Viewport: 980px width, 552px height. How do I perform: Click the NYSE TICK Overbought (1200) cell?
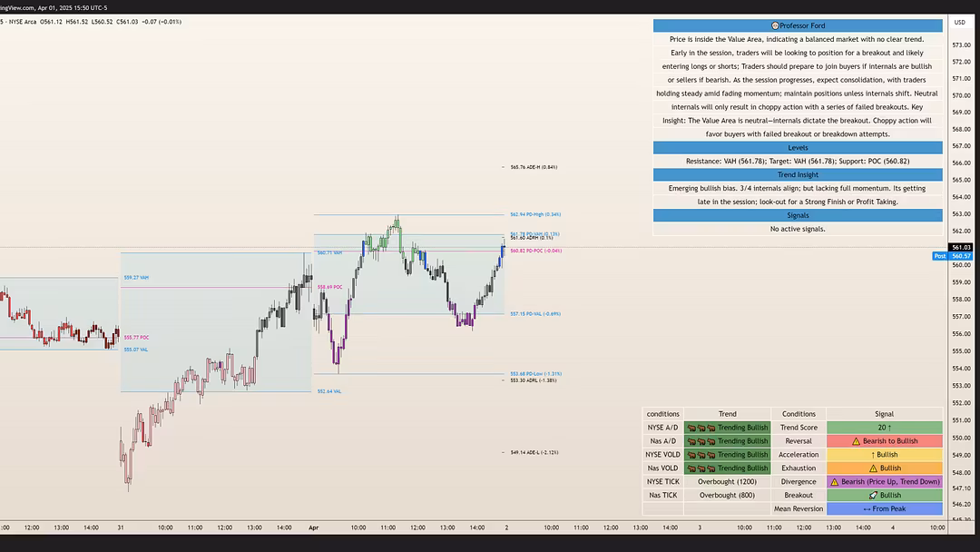tap(727, 482)
